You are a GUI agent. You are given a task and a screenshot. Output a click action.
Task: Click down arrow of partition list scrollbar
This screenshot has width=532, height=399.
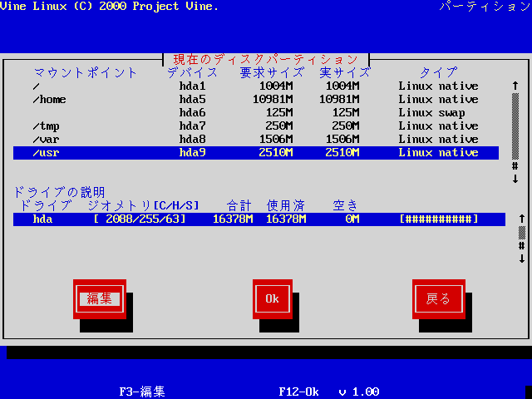pyautogui.click(x=515, y=180)
